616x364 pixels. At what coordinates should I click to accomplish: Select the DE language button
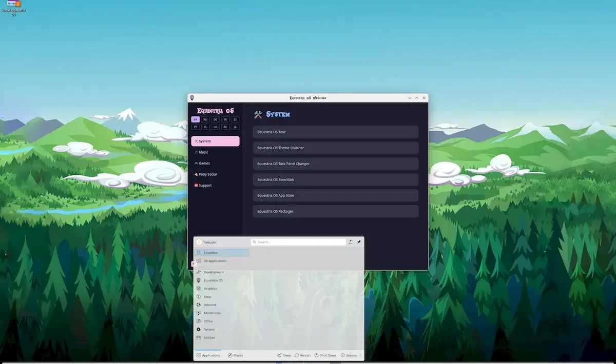point(216,119)
